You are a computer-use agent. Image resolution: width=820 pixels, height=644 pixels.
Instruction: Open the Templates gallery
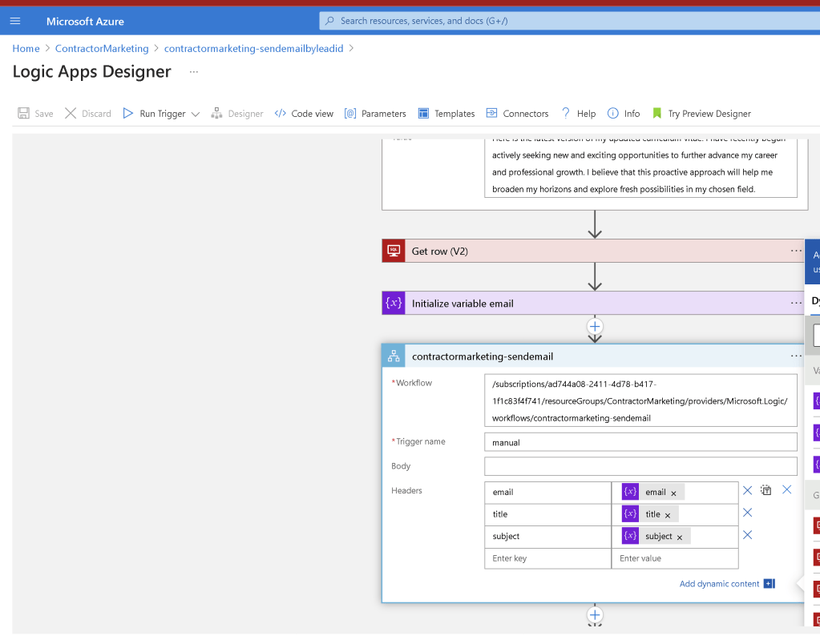coord(446,114)
